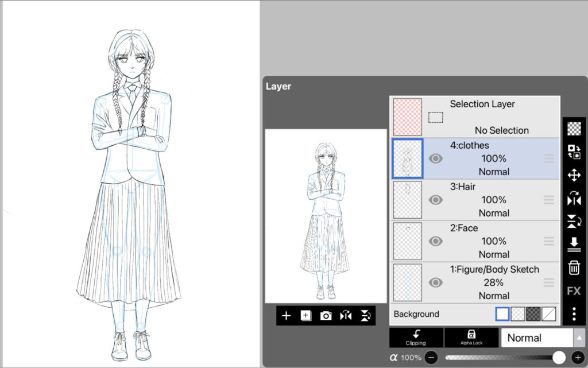Enable Clipping for the layer
This screenshot has height=368, width=588.
coord(415,338)
